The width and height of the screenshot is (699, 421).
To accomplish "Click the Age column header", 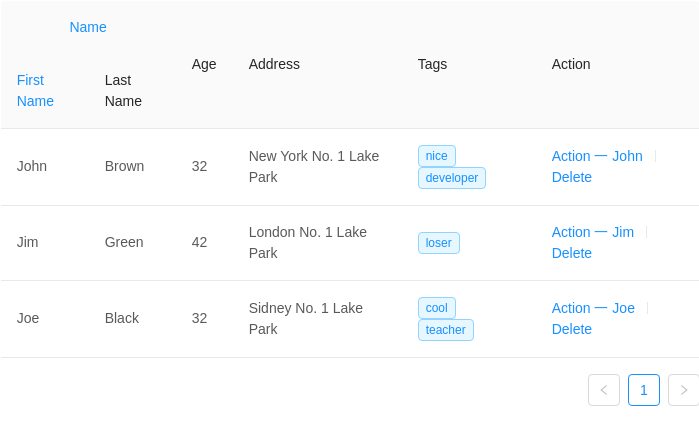I will [204, 64].
